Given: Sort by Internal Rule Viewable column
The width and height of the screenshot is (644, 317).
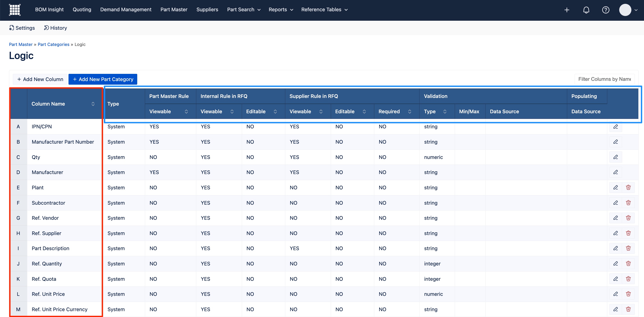Looking at the screenshot, I should coord(232,111).
